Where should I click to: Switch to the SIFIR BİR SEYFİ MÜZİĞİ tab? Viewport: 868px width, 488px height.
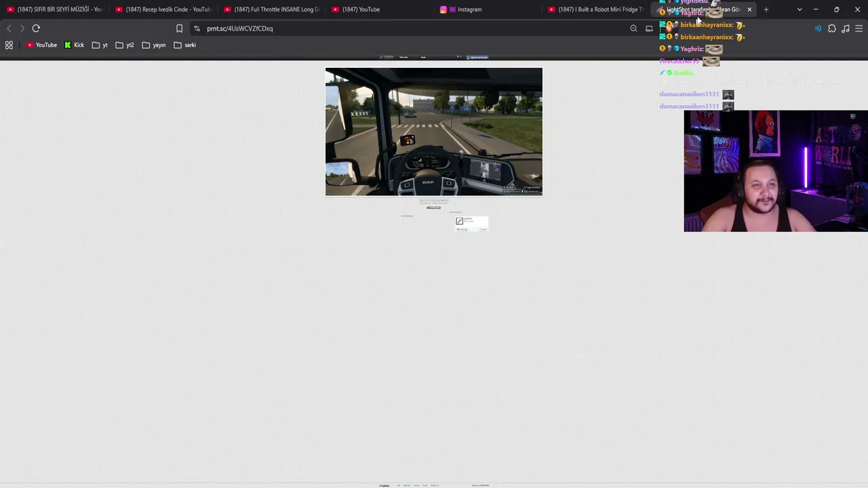point(54,9)
